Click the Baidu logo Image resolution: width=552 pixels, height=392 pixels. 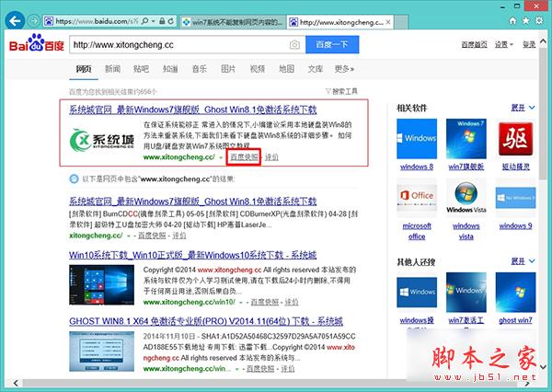pyautogui.click(x=37, y=43)
